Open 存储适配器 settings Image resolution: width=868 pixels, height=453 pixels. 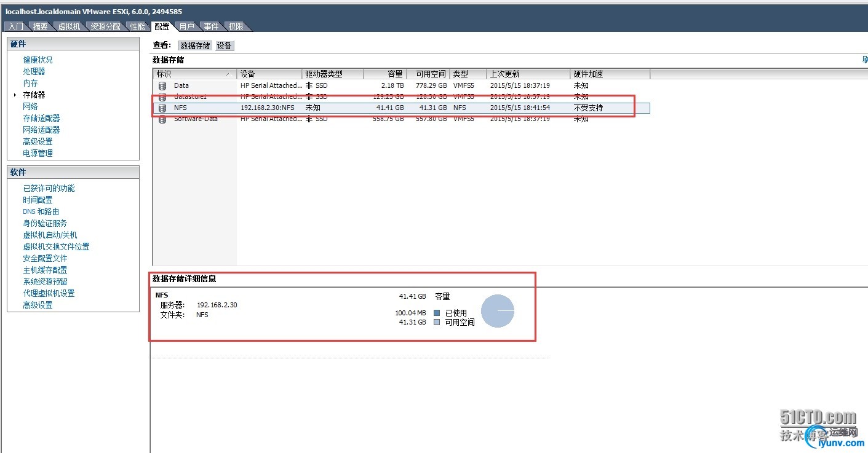coord(42,118)
